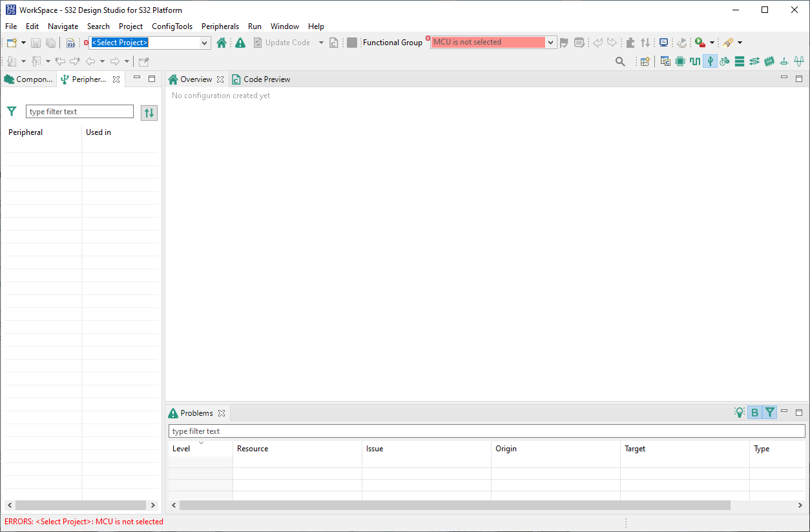The width and height of the screenshot is (810, 532).
Task: Open the Select Project dropdown
Action: (205, 42)
